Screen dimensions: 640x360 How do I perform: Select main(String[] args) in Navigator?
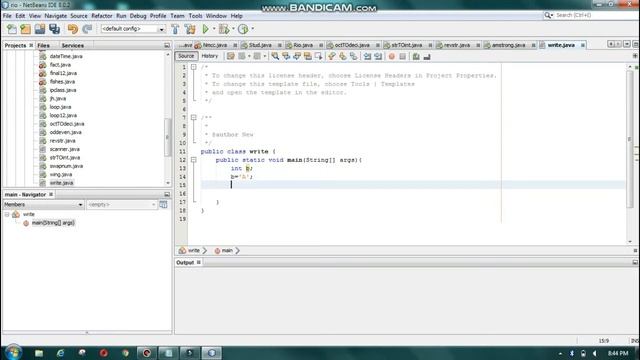[x=53, y=223]
